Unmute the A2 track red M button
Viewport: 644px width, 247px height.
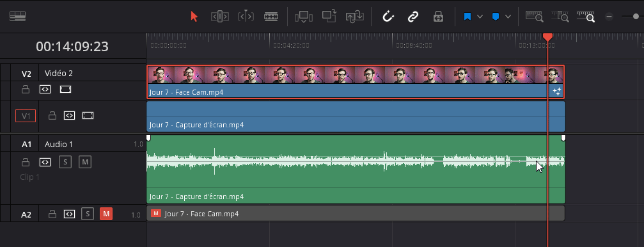[106, 214]
